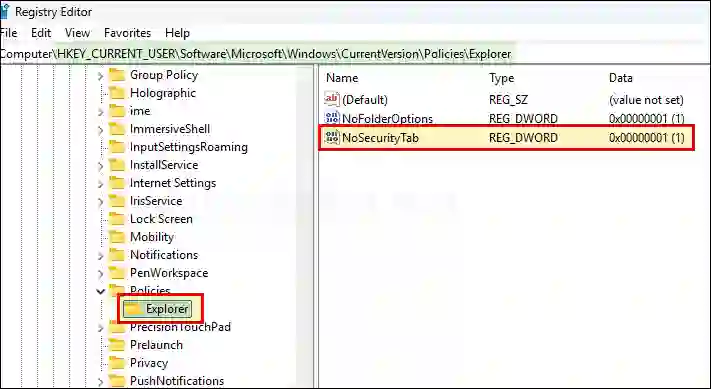Click the Type column header
Viewport: 711px width, 389px height.
click(x=502, y=78)
